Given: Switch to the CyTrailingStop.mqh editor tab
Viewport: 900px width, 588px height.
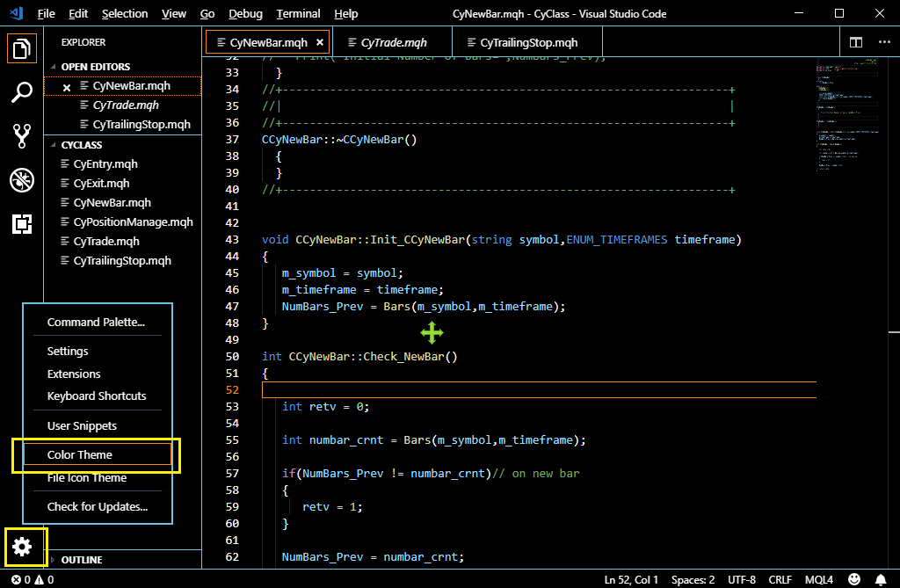Looking at the screenshot, I should [x=528, y=42].
